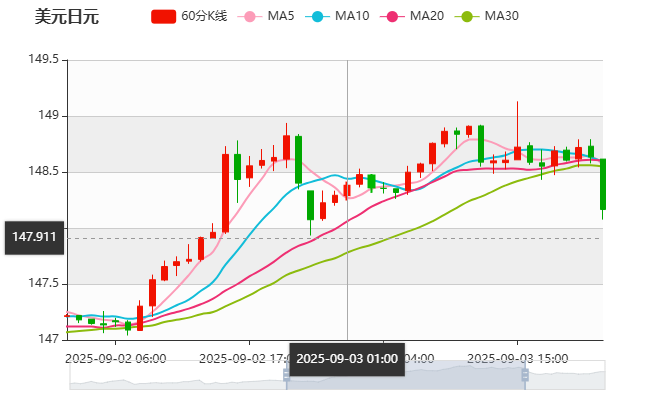Toggle the 60分K线 candlestick series legend
The image size is (670, 400).
coord(189,17)
